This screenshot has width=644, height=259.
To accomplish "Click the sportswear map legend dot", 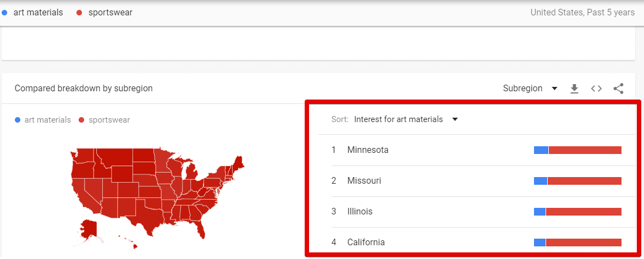I will pos(81,120).
